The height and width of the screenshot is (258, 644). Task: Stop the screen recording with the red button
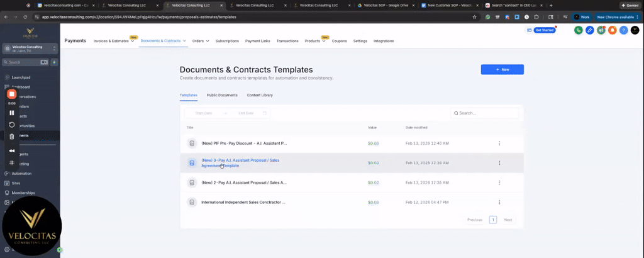click(12, 94)
